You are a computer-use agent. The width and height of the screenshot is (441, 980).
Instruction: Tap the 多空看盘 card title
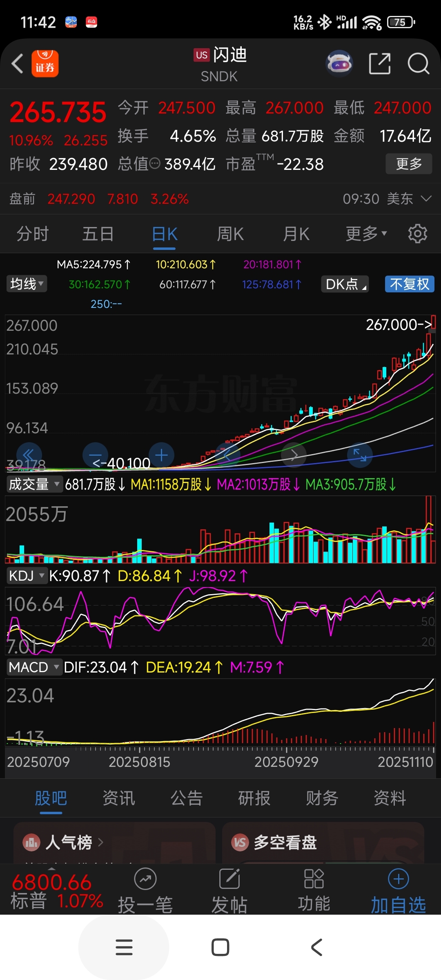coord(285,842)
